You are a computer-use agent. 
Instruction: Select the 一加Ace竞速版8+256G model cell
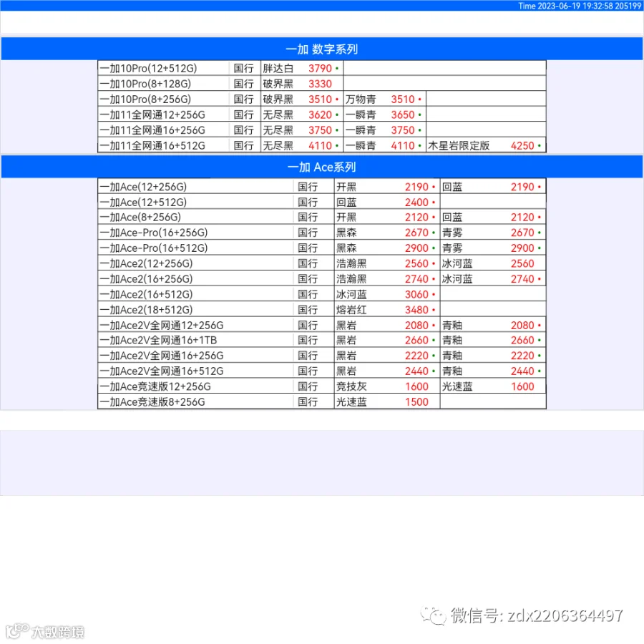(x=195, y=401)
